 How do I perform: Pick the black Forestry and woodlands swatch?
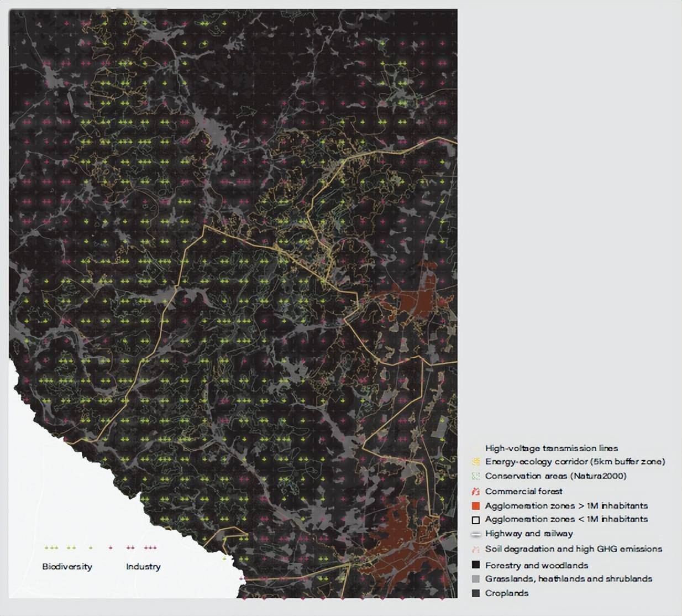click(x=476, y=565)
